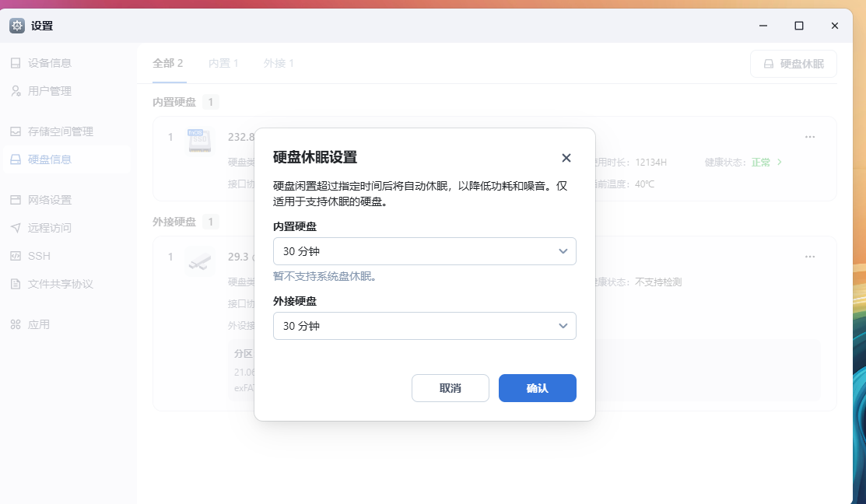This screenshot has height=504, width=866.
Task: Expand the 健康状态 正常 arrow
Action: pyautogui.click(x=780, y=163)
